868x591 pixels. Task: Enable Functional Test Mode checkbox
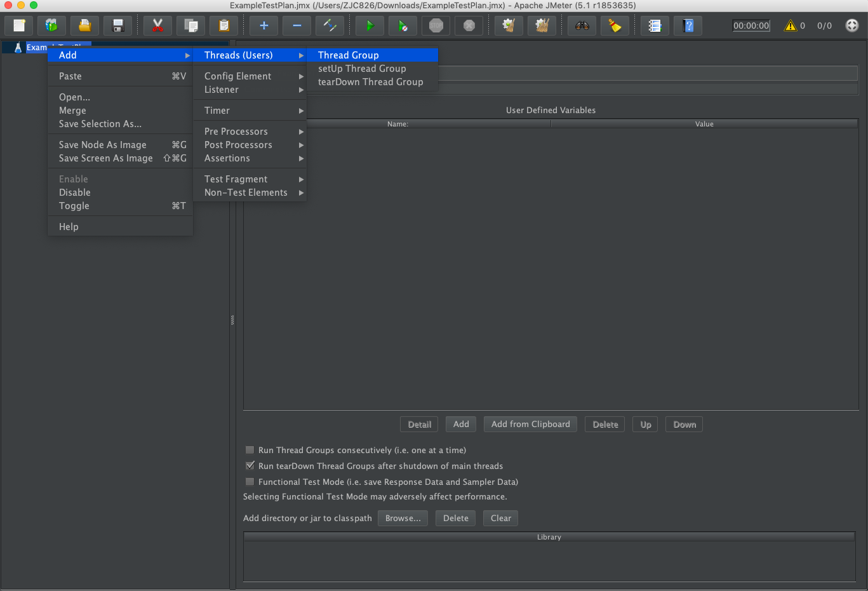click(250, 482)
